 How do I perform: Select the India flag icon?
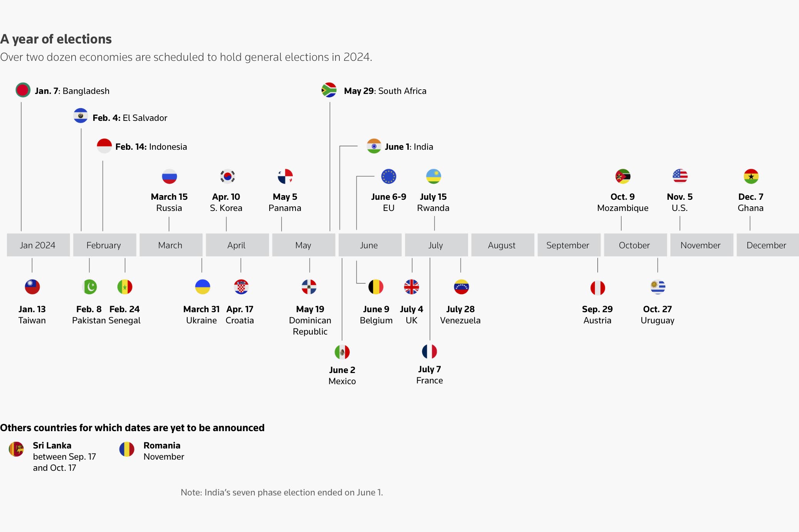pos(374,146)
